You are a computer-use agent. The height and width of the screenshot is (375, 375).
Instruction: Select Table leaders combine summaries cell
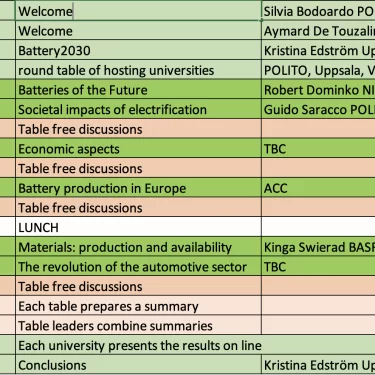click(x=138, y=326)
